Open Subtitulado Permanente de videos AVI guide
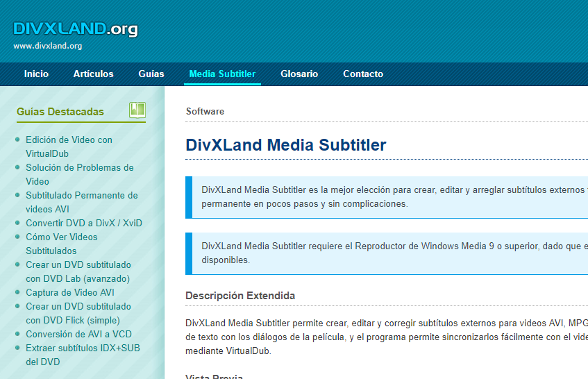 82,202
